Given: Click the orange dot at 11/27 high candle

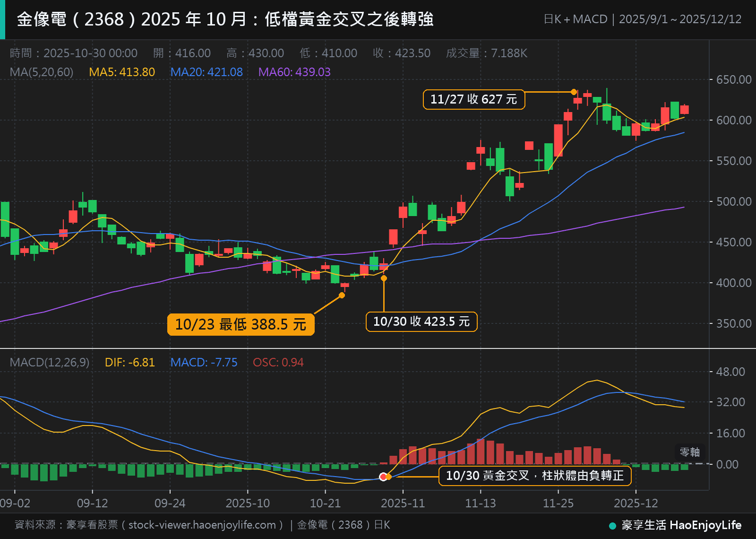Looking at the screenshot, I should (574, 92).
